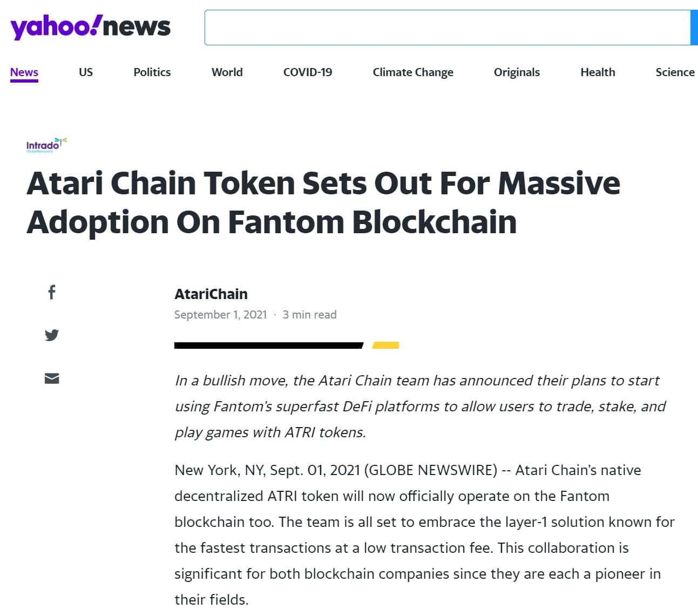The image size is (698, 616).
Task: Open Climate Change section
Action: 413,72
